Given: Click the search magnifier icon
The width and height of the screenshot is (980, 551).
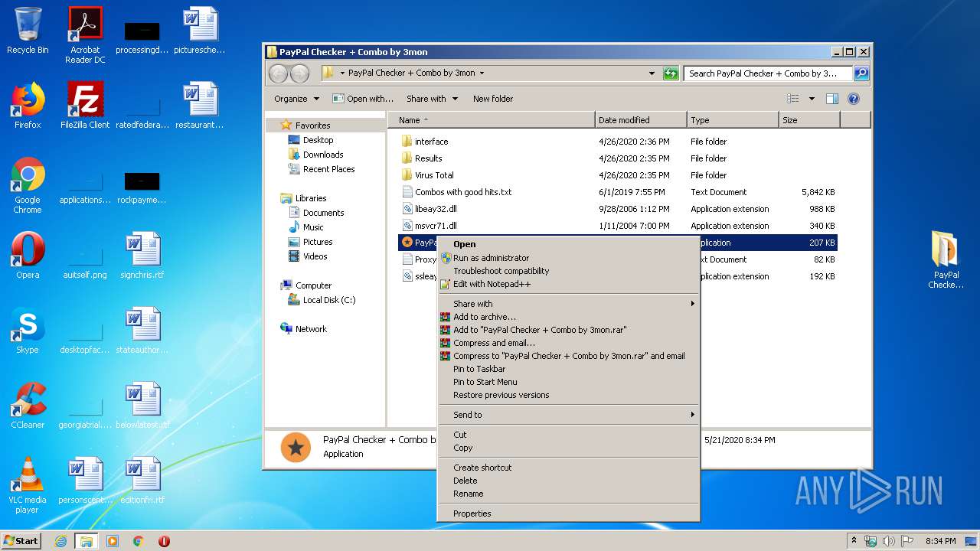Looking at the screenshot, I should point(861,73).
